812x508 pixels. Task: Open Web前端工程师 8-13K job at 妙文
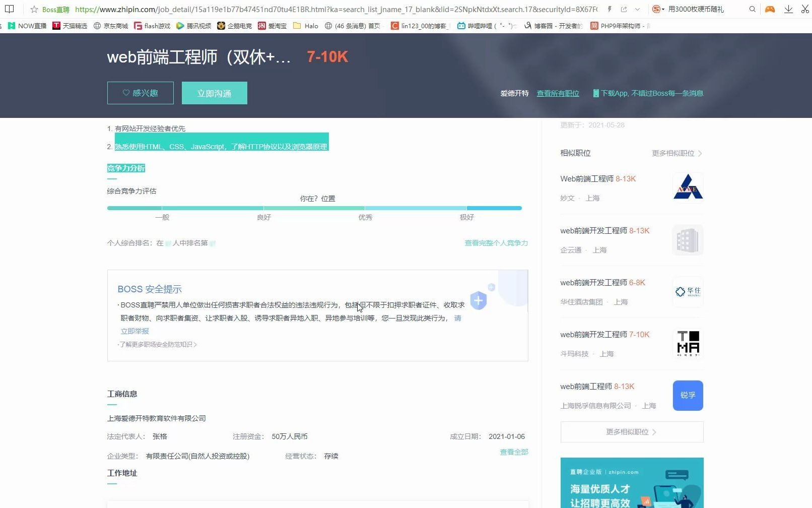[x=598, y=179]
